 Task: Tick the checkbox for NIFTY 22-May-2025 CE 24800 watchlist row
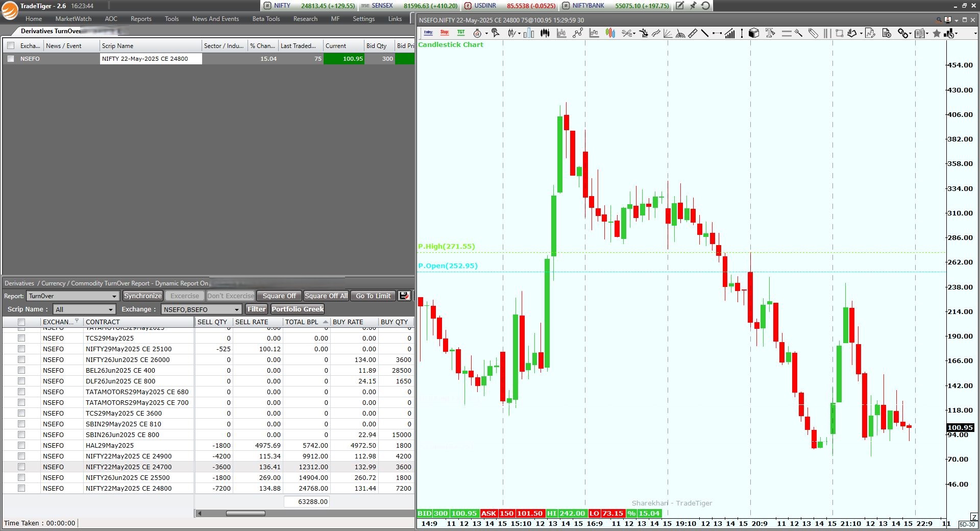(x=11, y=59)
